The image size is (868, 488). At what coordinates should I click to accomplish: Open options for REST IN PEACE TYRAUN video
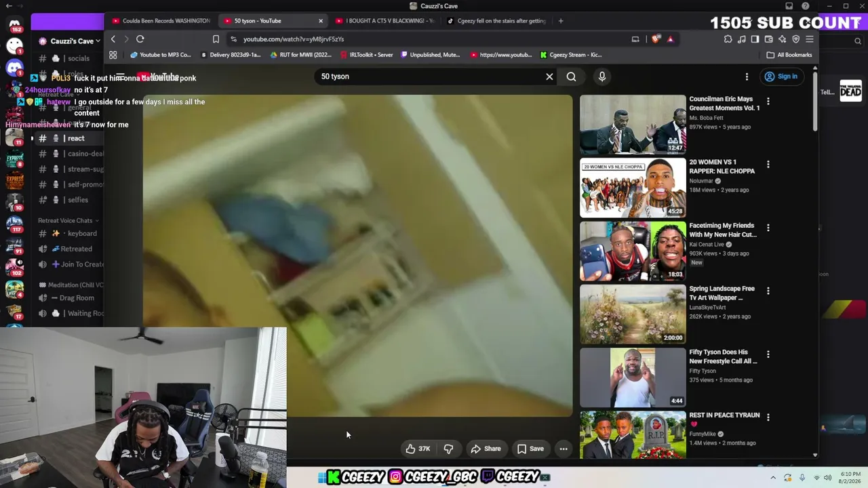768,418
